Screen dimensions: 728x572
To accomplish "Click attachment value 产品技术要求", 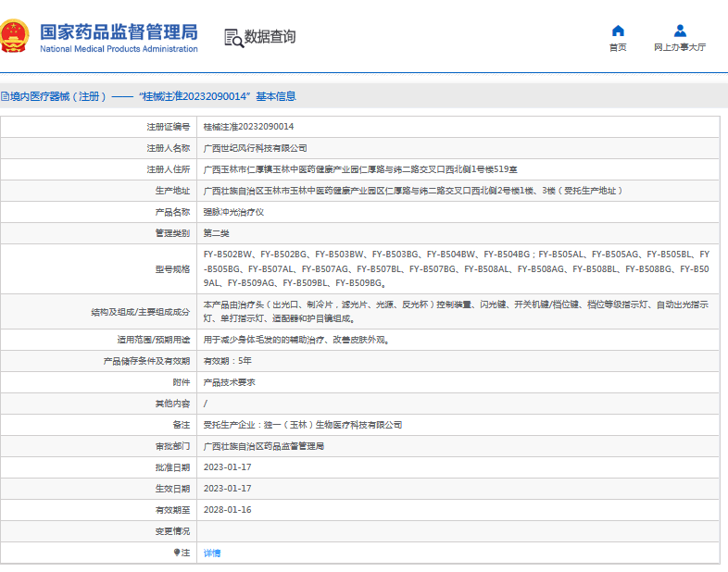I will 230,382.
